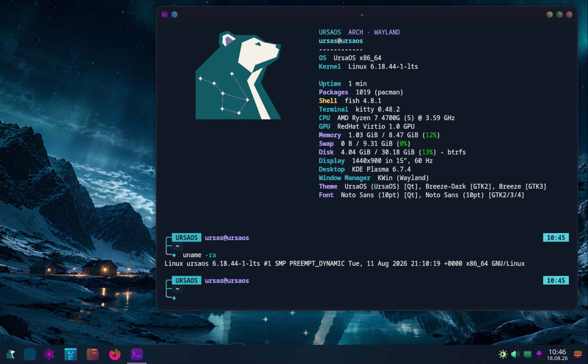588x364 pixels.
Task: Open the 10:46 clock calendar
Action: click(557, 355)
